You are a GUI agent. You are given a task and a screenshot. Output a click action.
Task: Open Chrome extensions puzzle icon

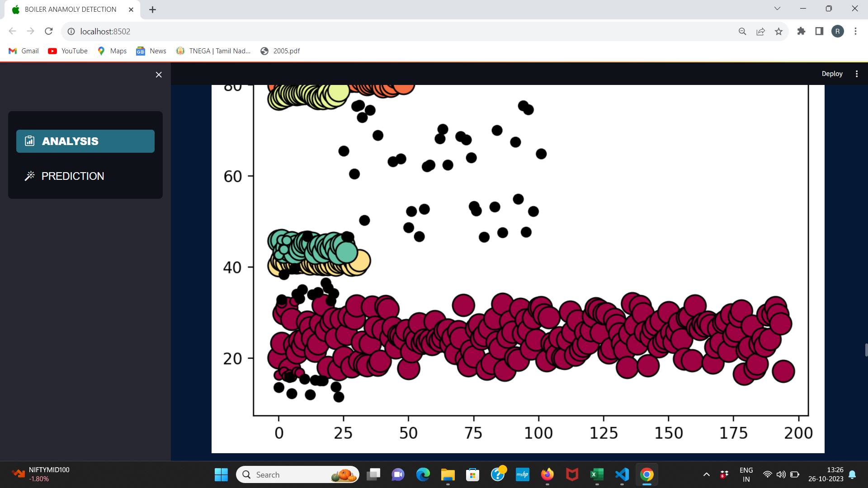[801, 31]
